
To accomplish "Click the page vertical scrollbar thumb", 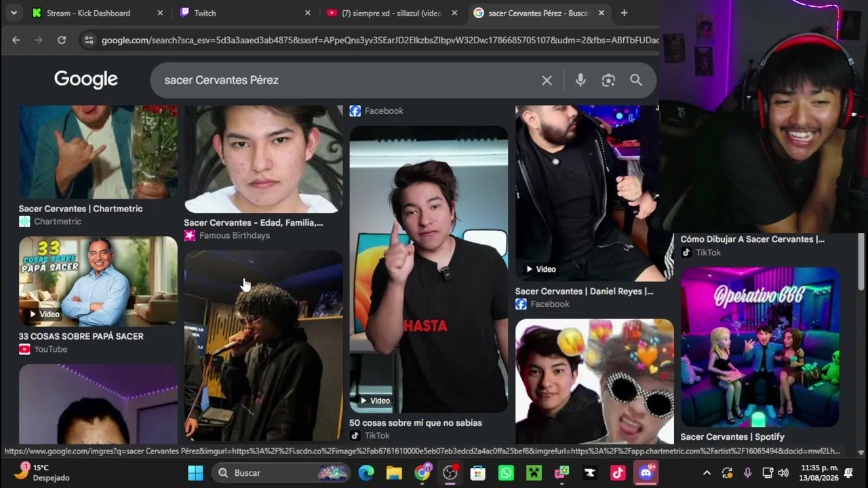I will (861, 263).
